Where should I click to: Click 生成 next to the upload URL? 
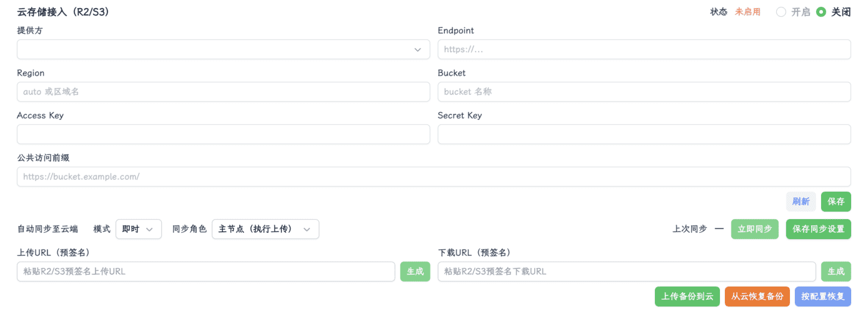pyautogui.click(x=415, y=272)
